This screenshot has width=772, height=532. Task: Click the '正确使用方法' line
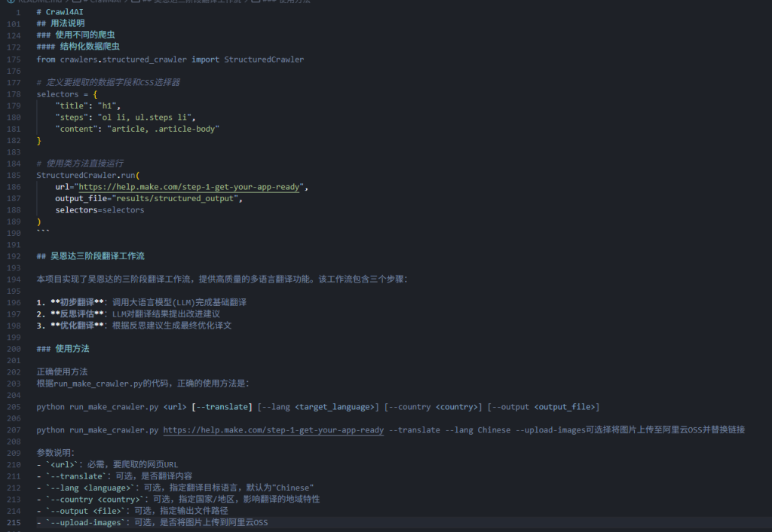pos(62,372)
